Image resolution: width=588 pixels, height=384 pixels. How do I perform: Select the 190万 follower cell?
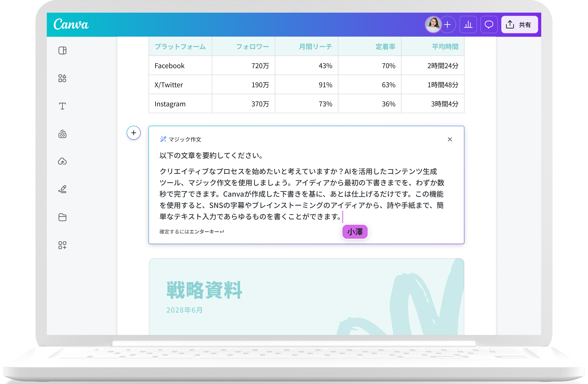(243, 85)
